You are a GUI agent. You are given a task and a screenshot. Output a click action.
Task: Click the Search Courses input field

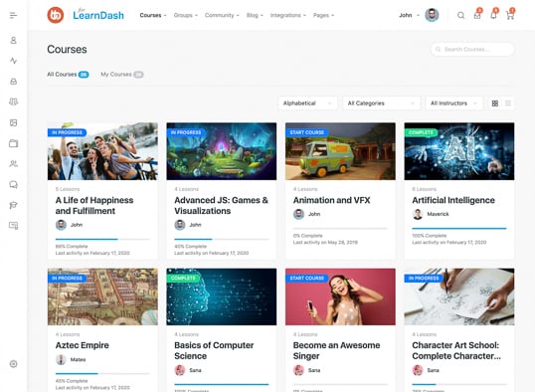tap(472, 49)
